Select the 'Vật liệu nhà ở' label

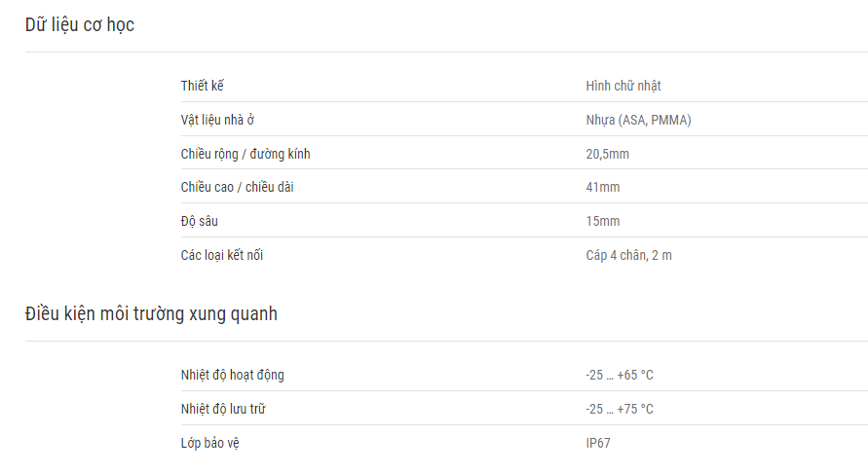217,120
